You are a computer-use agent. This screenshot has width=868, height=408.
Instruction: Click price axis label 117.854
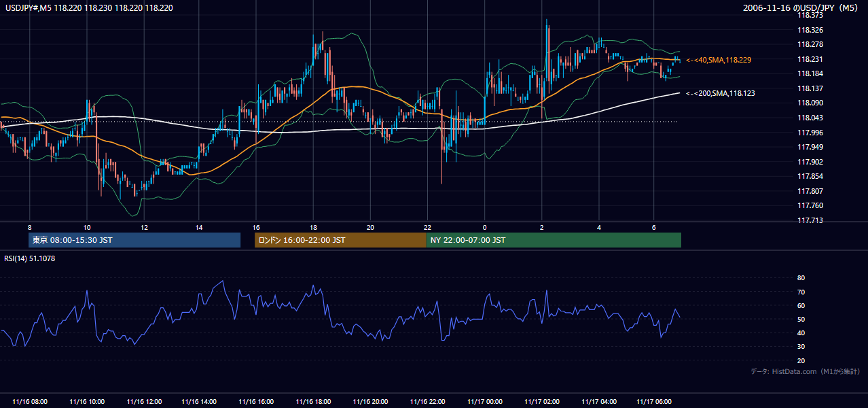[x=810, y=177]
